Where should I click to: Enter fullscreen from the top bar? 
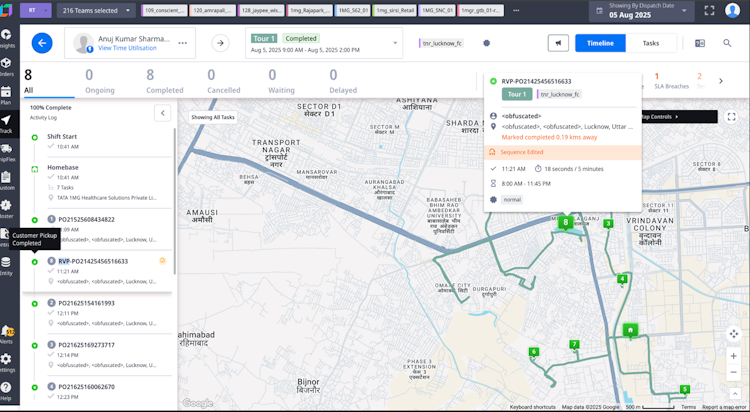(709, 11)
